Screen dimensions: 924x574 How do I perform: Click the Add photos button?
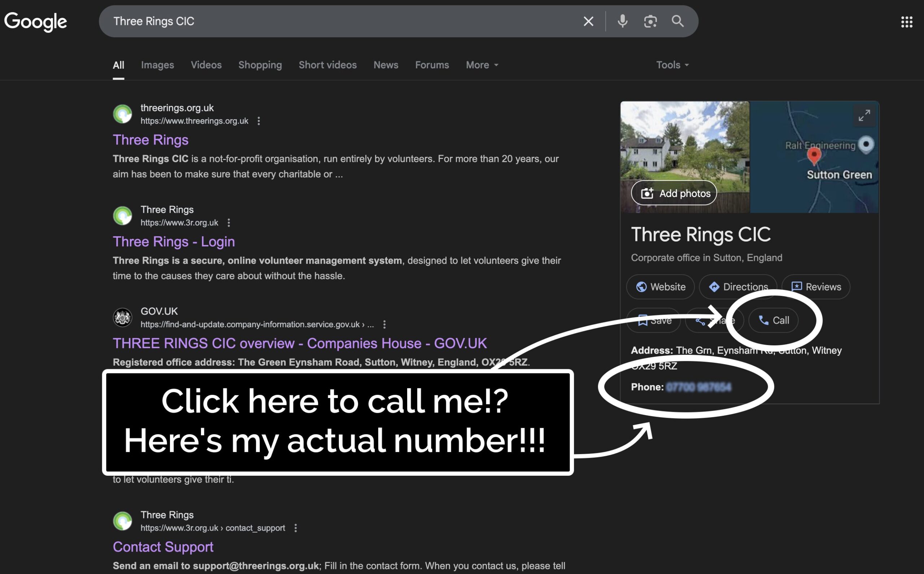coord(674,193)
